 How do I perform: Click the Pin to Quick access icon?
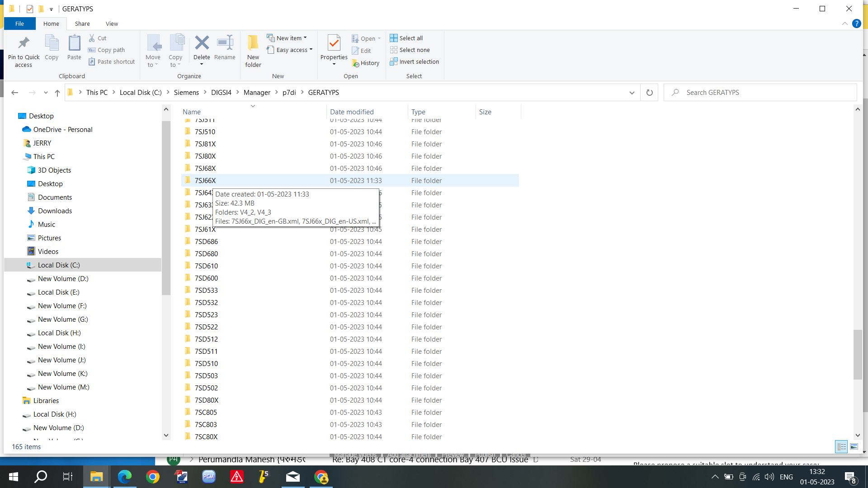(24, 43)
